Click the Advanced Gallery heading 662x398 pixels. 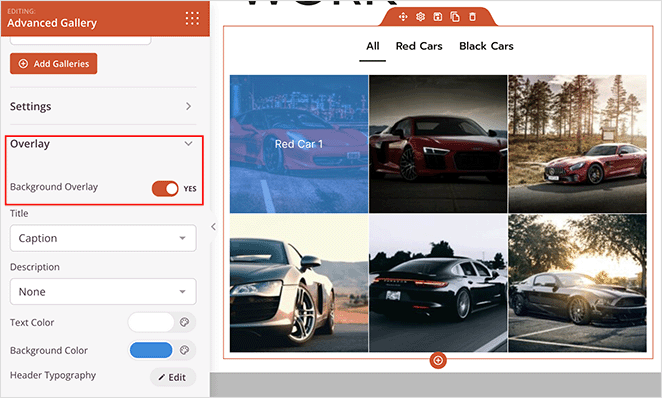[x=52, y=23]
